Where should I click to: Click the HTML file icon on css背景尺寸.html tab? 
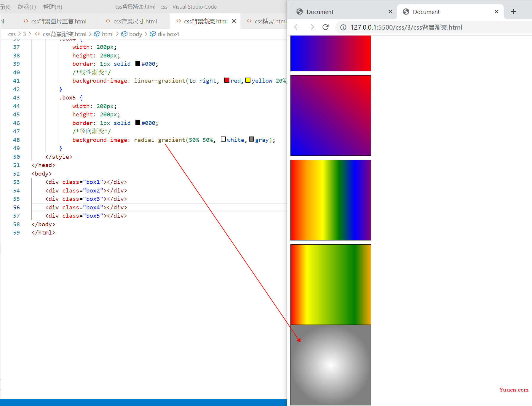(x=108, y=21)
